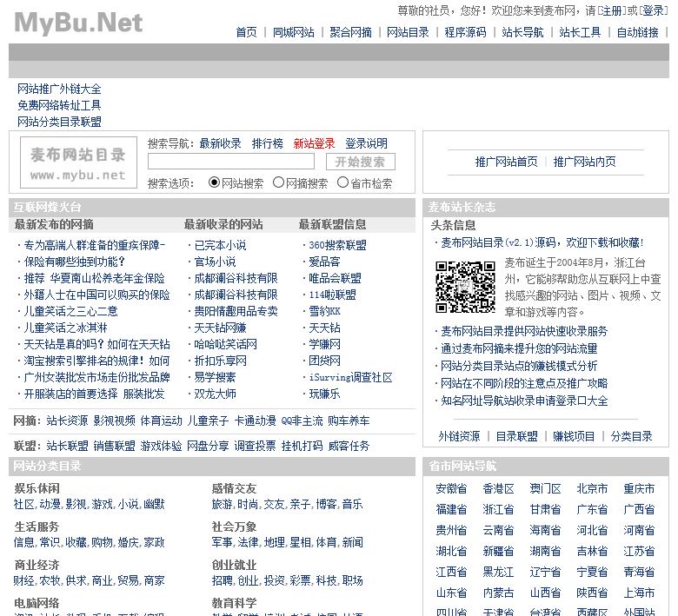Click the 麦布网站目录 www.mybu.net banner image

(x=78, y=162)
